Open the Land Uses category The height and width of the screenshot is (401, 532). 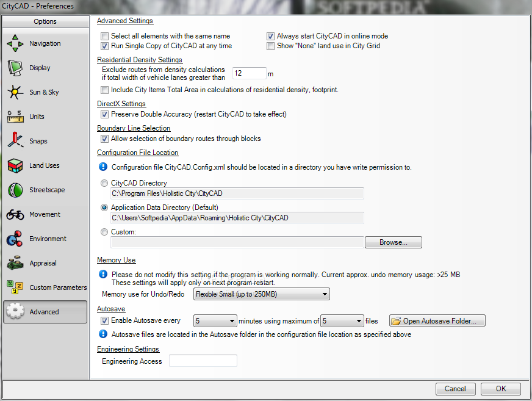pos(45,165)
